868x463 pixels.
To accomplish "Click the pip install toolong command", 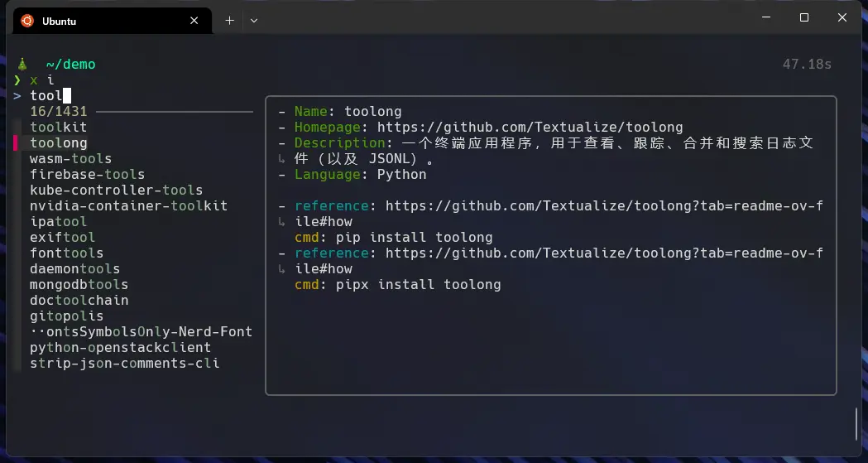I will [x=414, y=238].
